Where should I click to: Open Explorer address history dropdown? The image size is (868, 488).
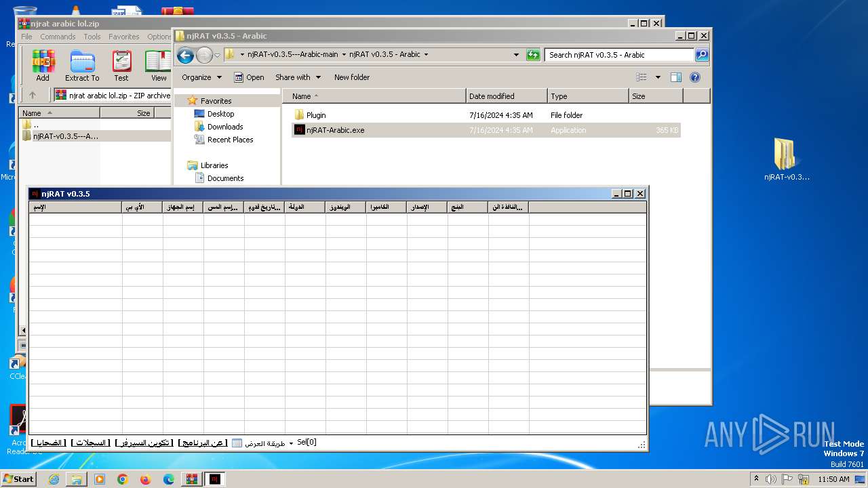(516, 55)
